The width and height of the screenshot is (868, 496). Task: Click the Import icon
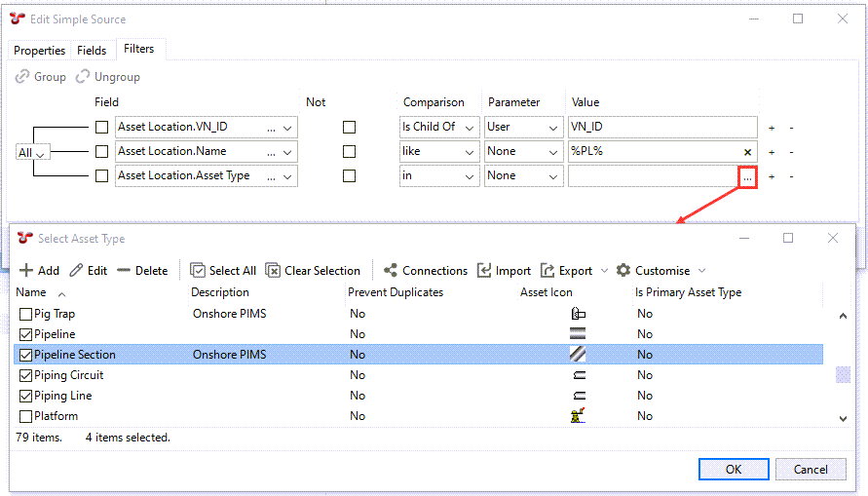point(484,271)
